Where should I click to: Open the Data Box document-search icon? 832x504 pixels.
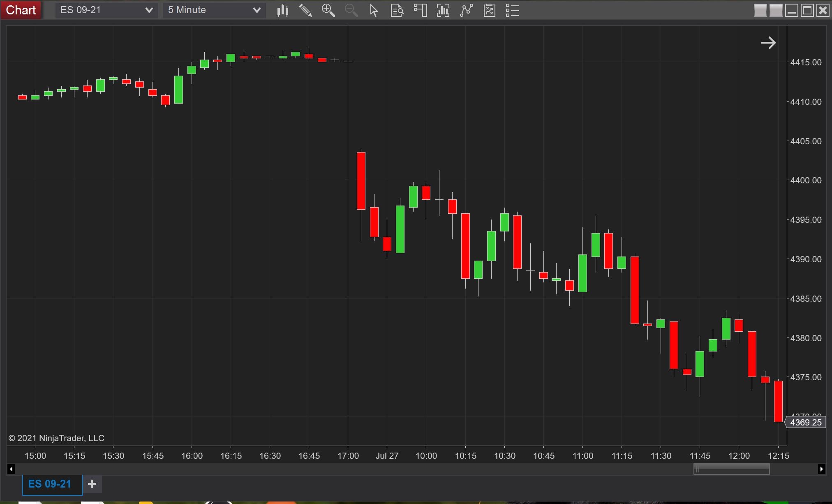click(397, 10)
